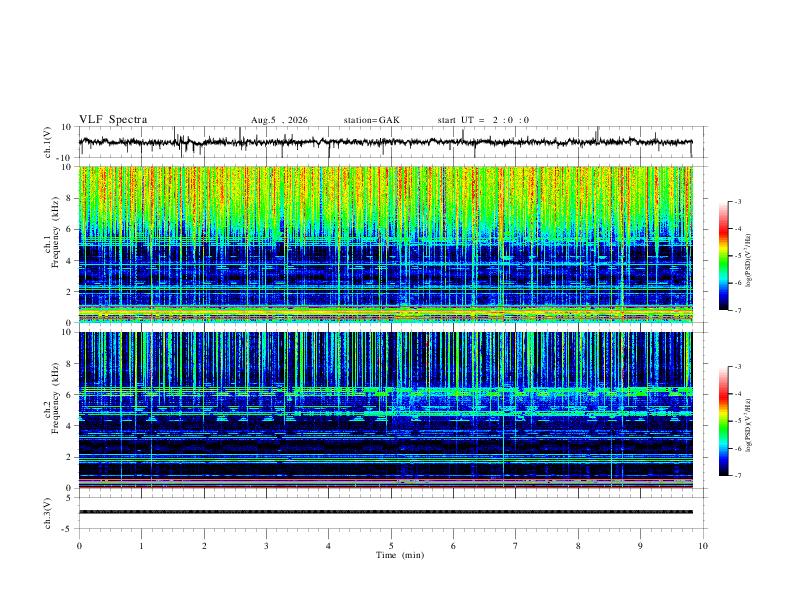The image size is (792, 612).
Task: Click the VLF Spectra title text
Action: point(113,120)
